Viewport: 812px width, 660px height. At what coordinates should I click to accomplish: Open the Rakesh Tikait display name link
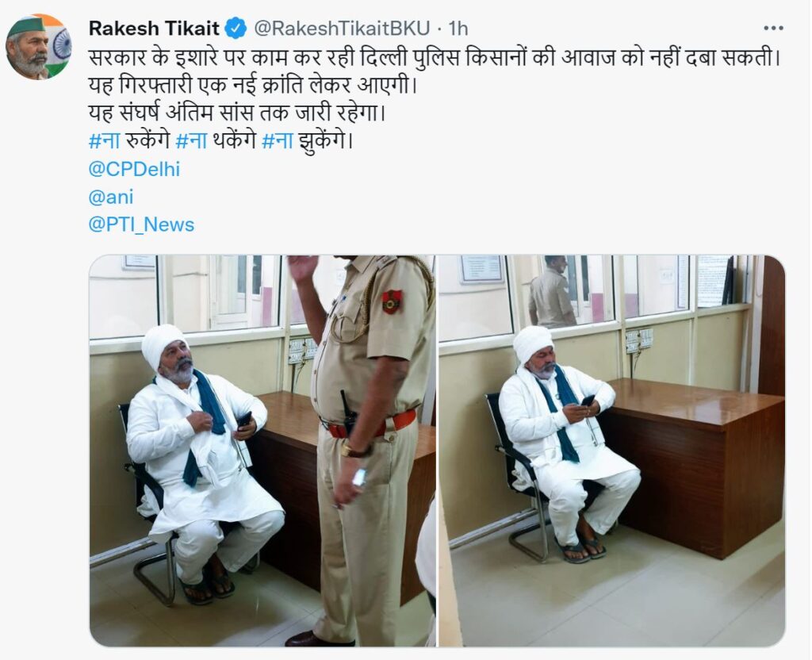(x=154, y=28)
